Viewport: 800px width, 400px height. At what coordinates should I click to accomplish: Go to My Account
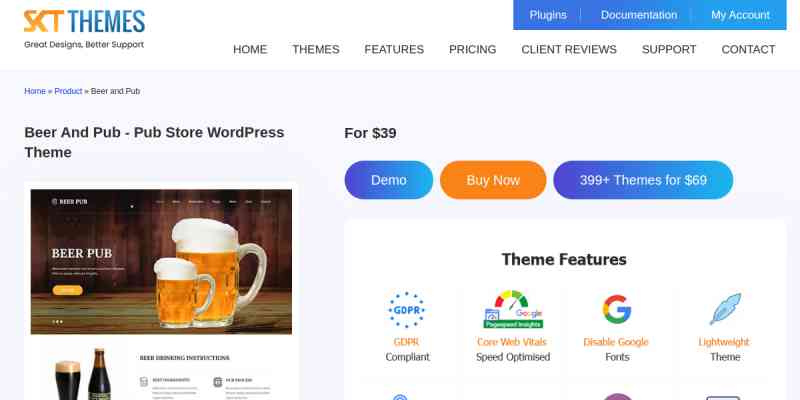pos(740,15)
